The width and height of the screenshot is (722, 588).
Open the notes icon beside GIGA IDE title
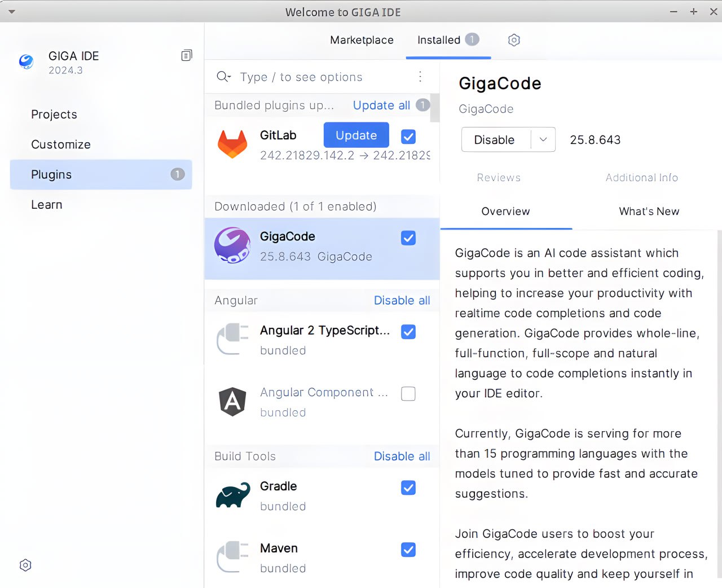(x=187, y=55)
